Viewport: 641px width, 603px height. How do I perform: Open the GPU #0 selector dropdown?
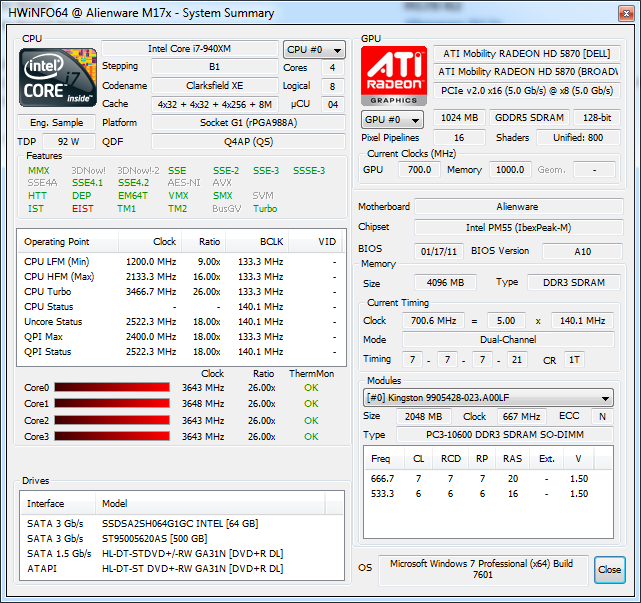point(392,120)
